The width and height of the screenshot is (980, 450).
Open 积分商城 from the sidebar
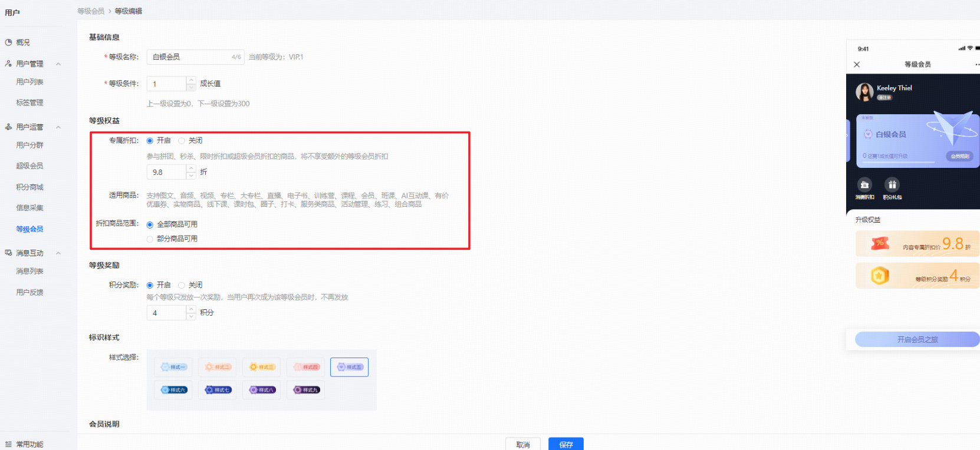[29, 187]
